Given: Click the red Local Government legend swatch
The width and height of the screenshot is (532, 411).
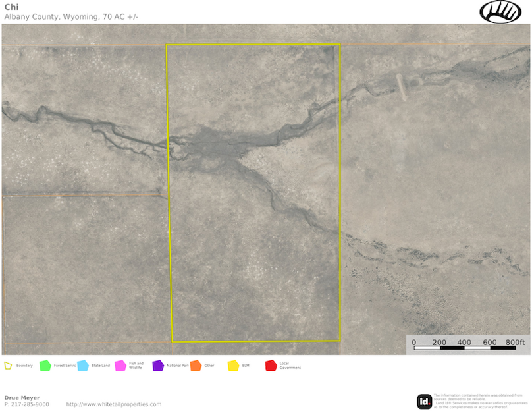Looking at the screenshot, I should pyautogui.click(x=271, y=366).
